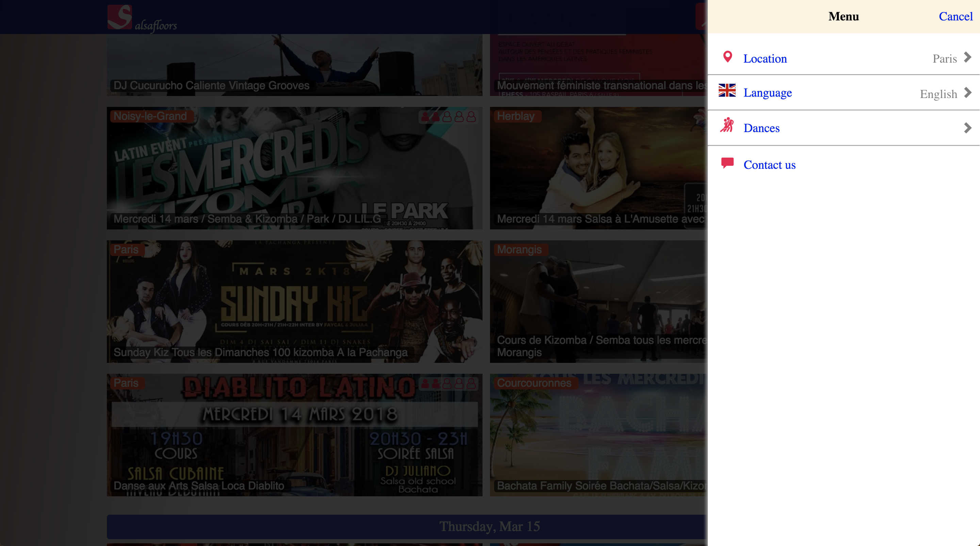Open the Language menu item

point(767,93)
